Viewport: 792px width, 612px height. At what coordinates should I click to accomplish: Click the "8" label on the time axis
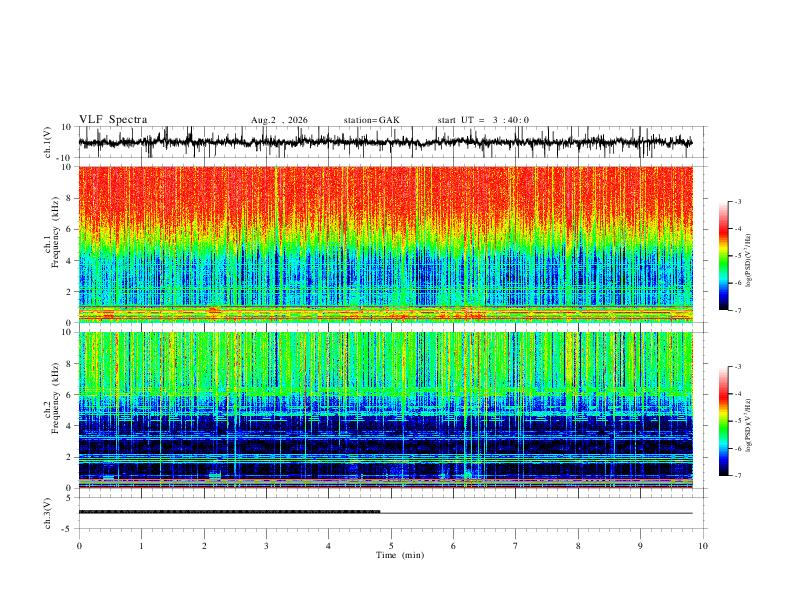(x=578, y=546)
